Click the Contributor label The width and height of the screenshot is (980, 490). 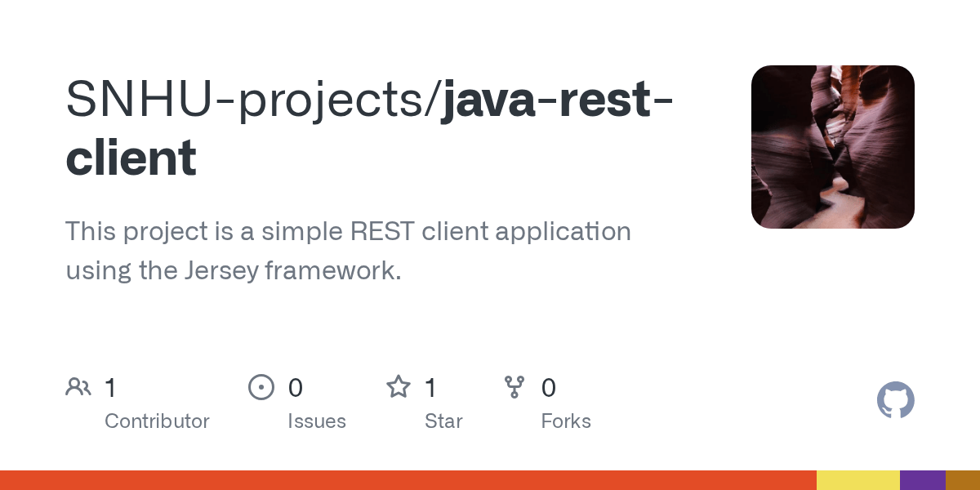point(157,421)
